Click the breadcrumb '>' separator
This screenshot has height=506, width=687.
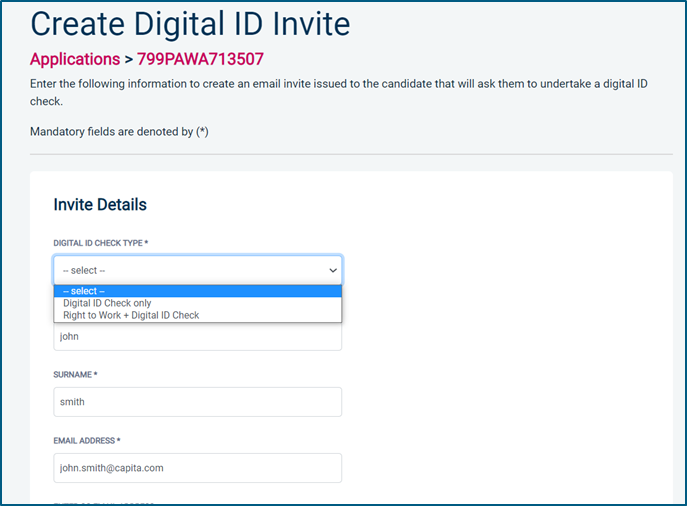129,59
